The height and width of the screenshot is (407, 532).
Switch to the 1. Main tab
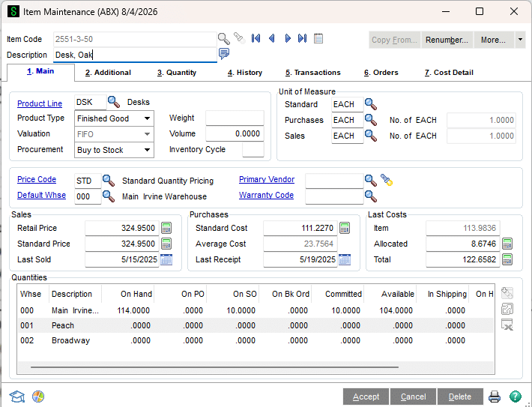tap(40, 71)
